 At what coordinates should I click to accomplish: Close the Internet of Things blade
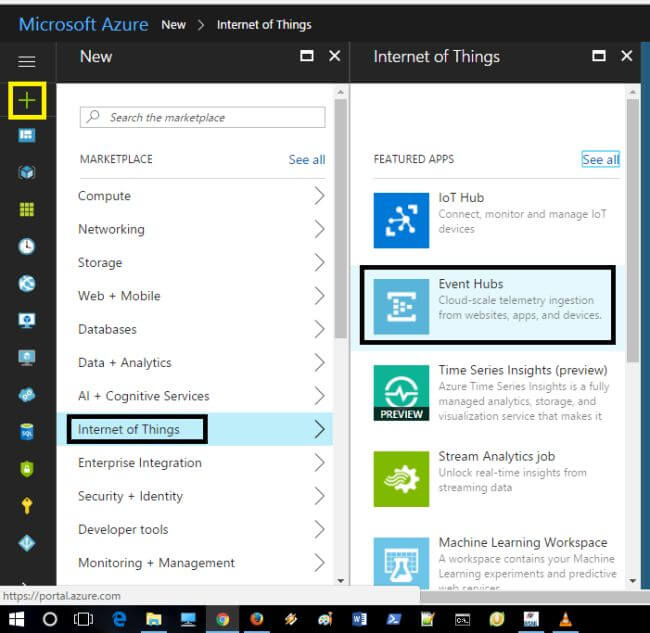pyautogui.click(x=626, y=56)
